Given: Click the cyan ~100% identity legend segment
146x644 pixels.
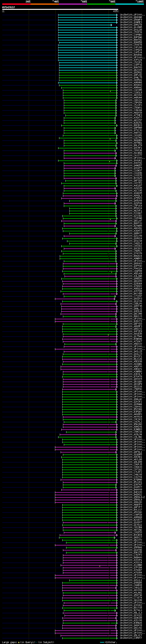Looking at the screenshot, I should [130, 4].
